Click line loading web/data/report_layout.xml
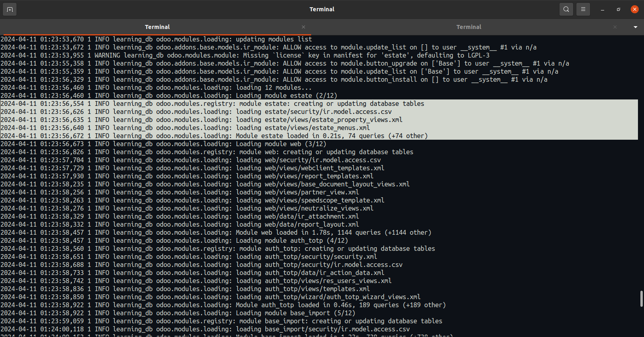This screenshot has width=644, height=337. pyautogui.click(x=180, y=224)
